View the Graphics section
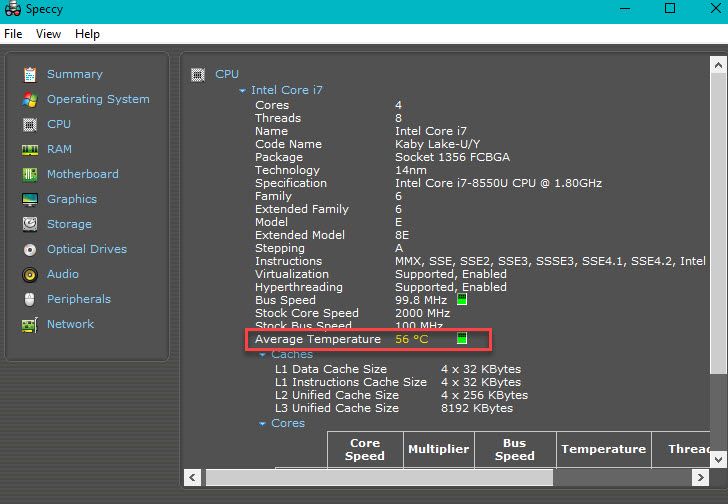 click(x=72, y=200)
